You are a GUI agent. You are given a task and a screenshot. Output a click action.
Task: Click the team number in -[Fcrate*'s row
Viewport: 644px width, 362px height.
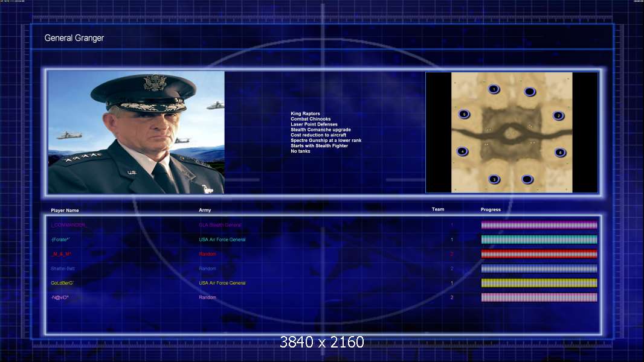452,240
